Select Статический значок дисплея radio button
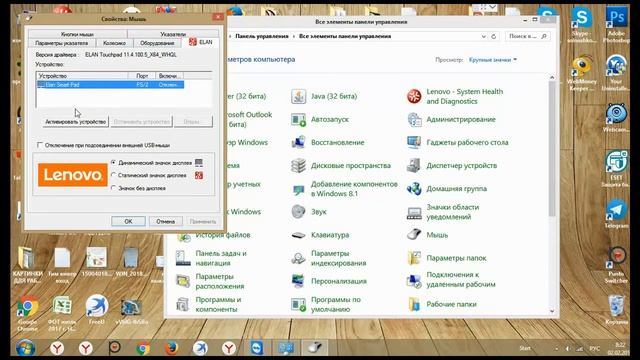Screen dimensions: 640x360 114,175
